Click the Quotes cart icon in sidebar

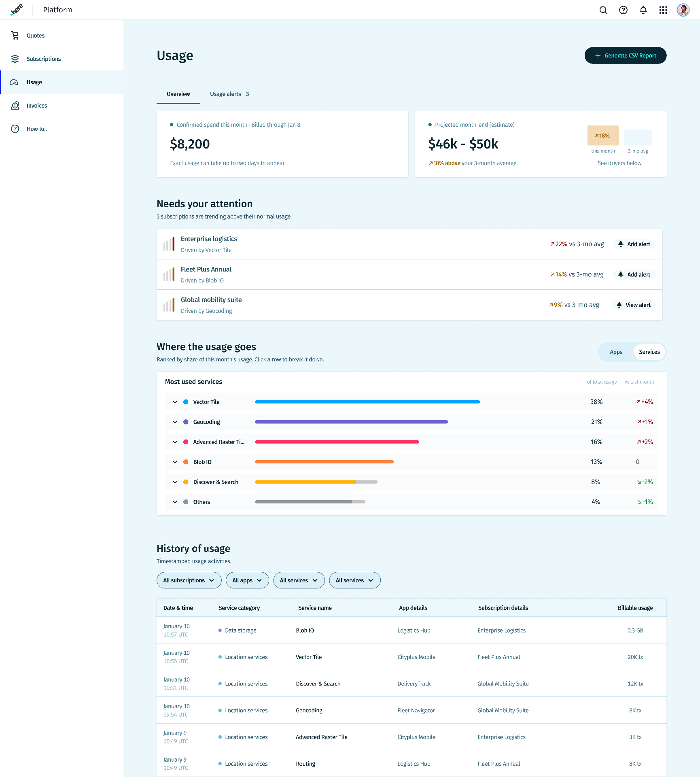click(x=15, y=36)
